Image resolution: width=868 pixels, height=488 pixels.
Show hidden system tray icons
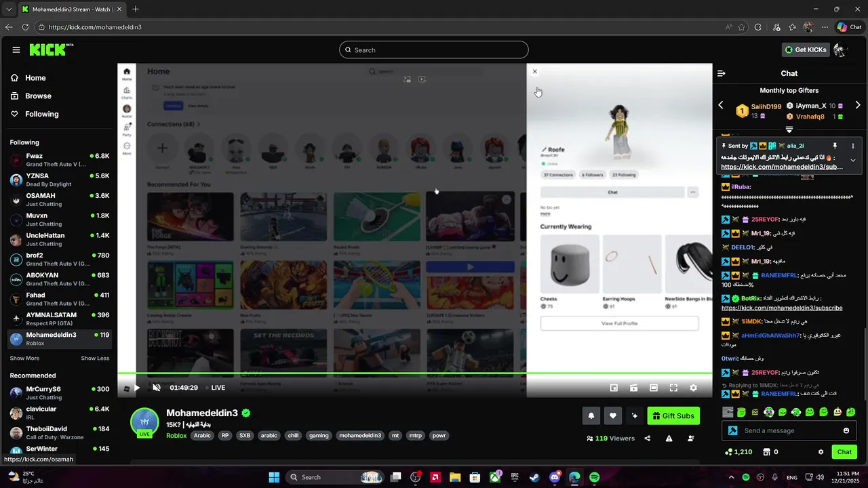coord(731,477)
